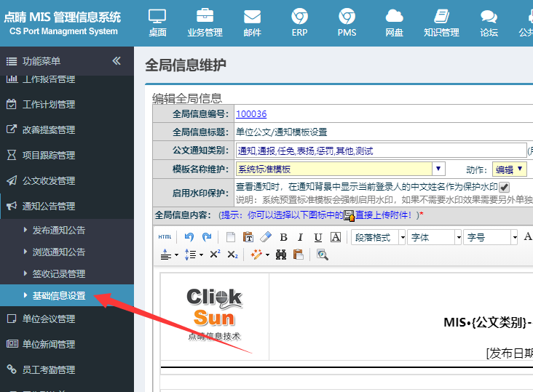Apply superscript formatting icon
Screen dimensions: 533x392
(215, 255)
